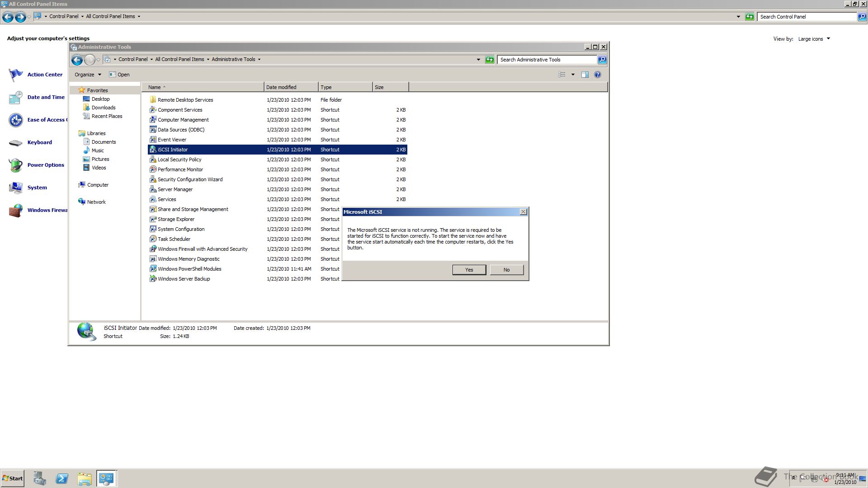This screenshot has width=868, height=488.
Task: Select the Component Services shortcut icon
Action: point(153,110)
